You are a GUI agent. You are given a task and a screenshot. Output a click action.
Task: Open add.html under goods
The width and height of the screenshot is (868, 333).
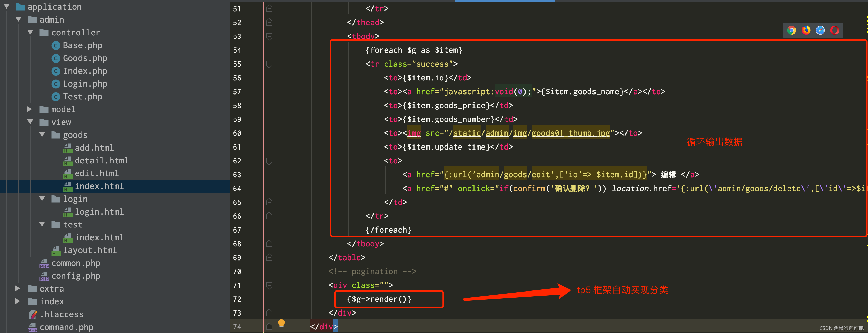tap(94, 148)
